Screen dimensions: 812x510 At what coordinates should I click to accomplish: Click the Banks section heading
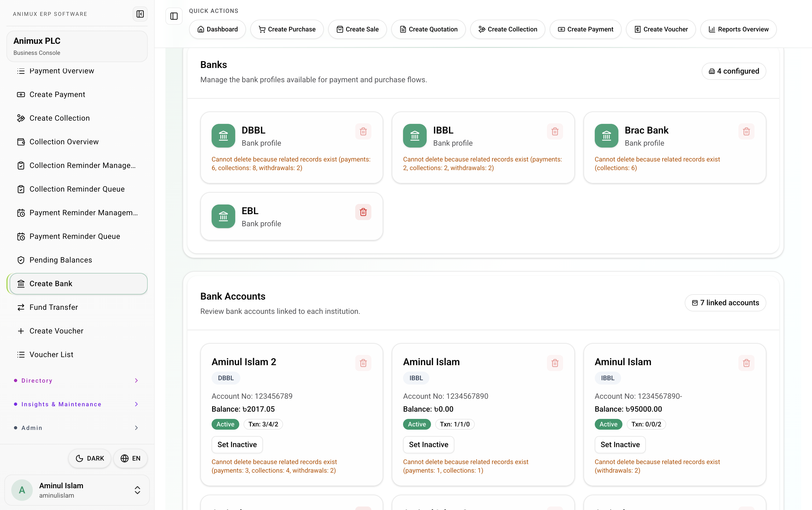click(x=214, y=65)
